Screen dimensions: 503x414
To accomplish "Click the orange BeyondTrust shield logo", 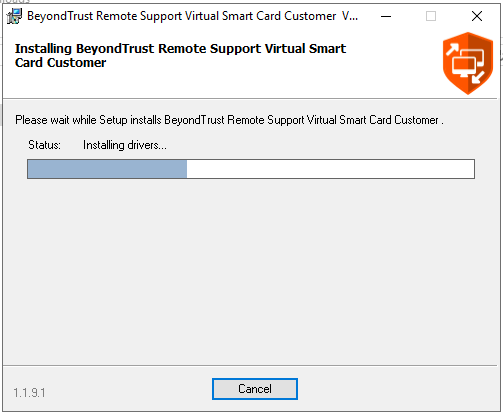I will click(468, 63).
